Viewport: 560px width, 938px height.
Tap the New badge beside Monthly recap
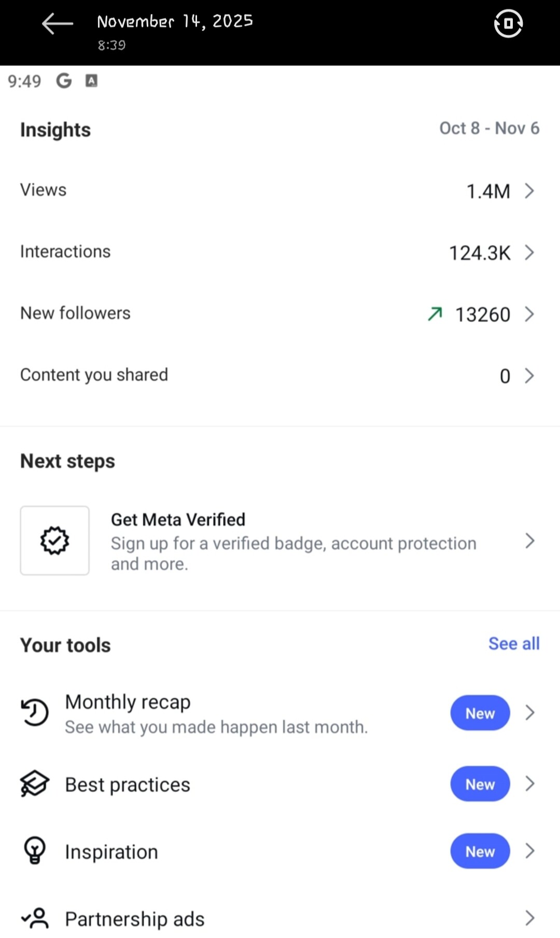(480, 713)
